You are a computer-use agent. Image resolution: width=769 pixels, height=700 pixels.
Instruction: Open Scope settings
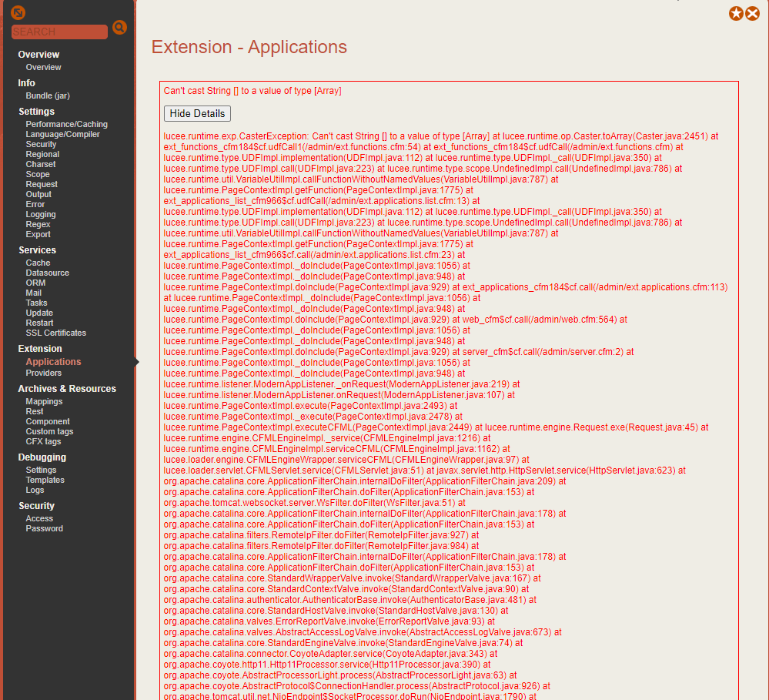pos(38,174)
